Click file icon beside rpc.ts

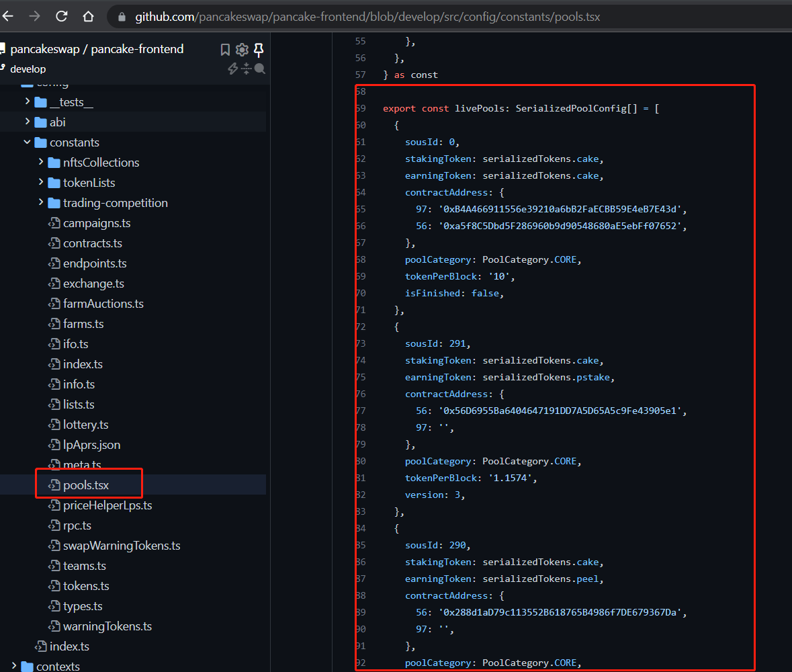(54, 526)
